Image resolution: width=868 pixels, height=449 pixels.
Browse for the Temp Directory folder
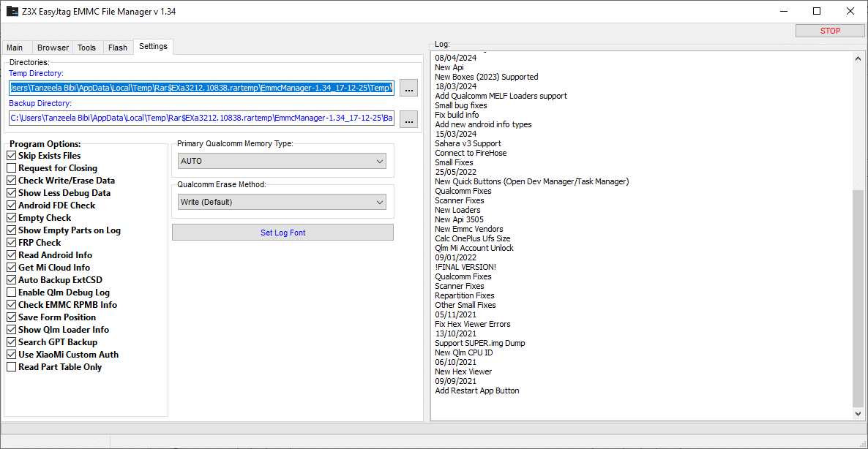click(408, 88)
